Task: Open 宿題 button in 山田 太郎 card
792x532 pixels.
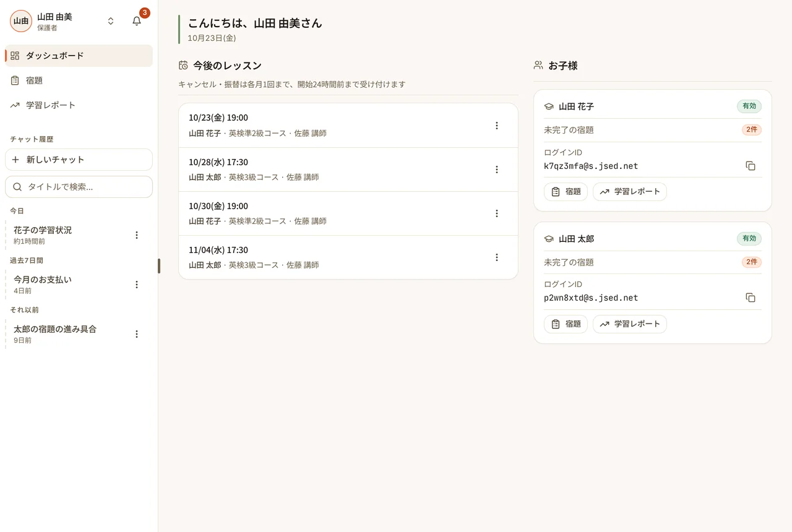Action: pyautogui.click(x=566, y=324)
